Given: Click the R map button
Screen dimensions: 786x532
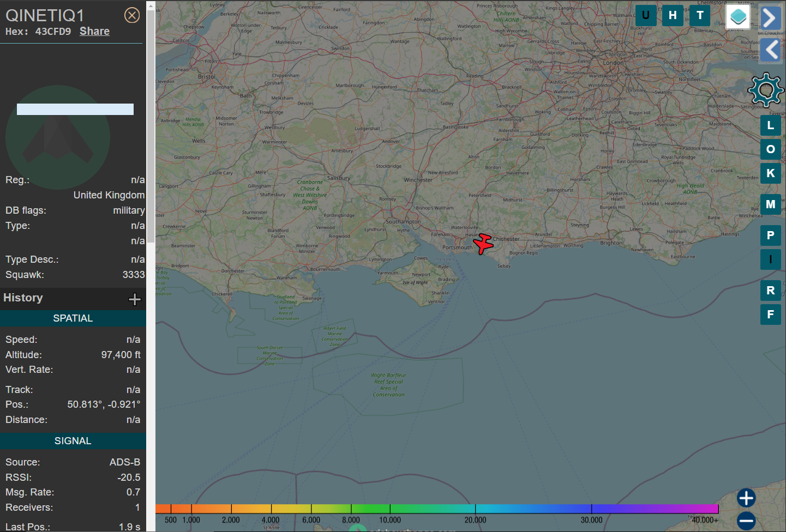Looking at the screenshot, I should 770,291.
